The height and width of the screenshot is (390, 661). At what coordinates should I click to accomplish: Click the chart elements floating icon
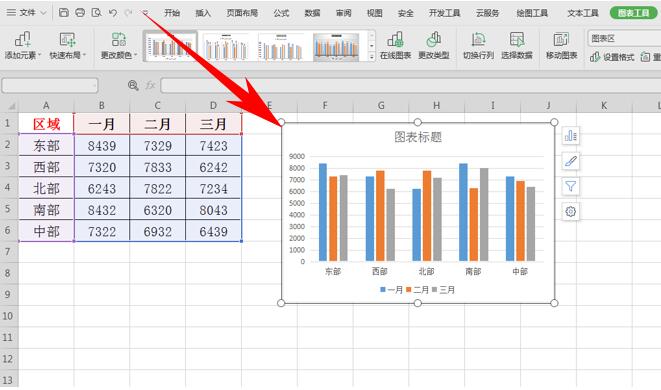point(571,136)
